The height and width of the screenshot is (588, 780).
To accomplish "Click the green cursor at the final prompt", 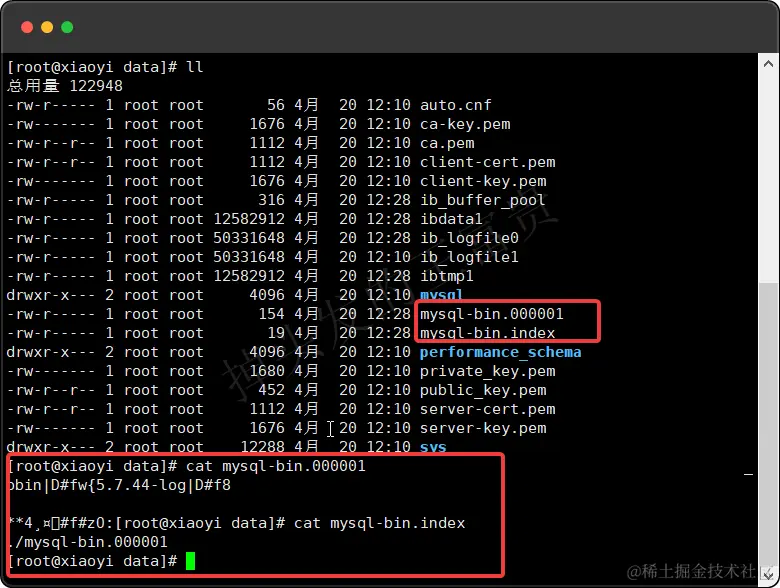I will click(x=191, y=561).
